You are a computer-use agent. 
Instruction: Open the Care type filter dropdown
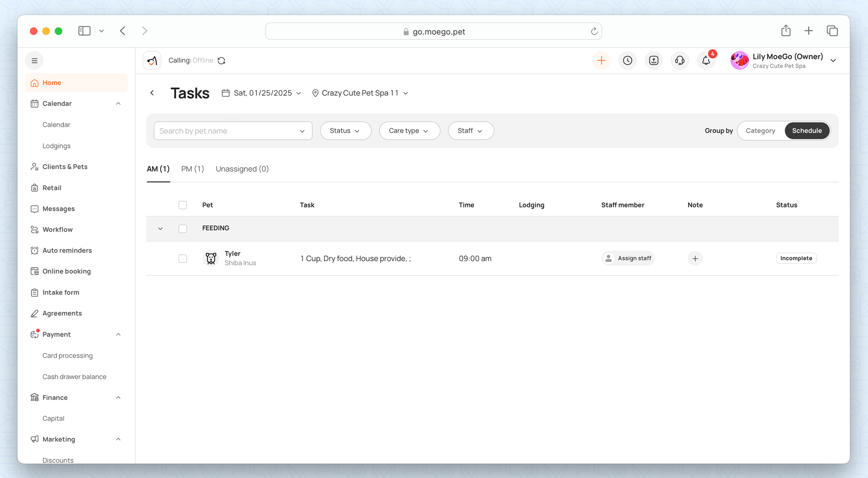(409, 131)
